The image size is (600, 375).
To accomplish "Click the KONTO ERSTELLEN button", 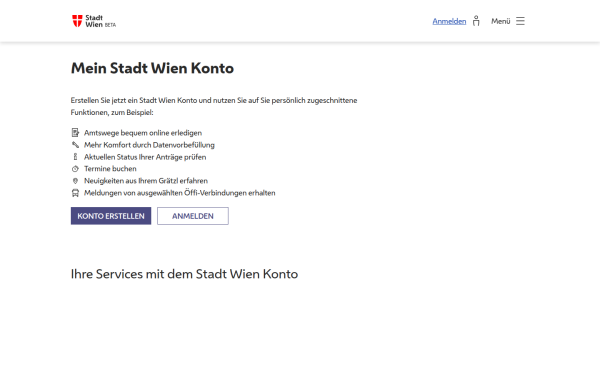I will (x=111, y=216).
